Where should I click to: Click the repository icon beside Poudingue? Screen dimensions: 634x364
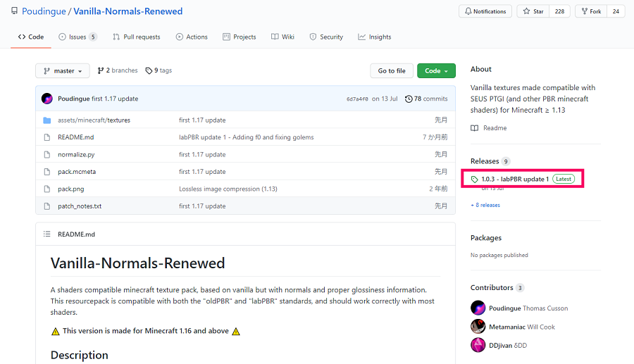15,11
